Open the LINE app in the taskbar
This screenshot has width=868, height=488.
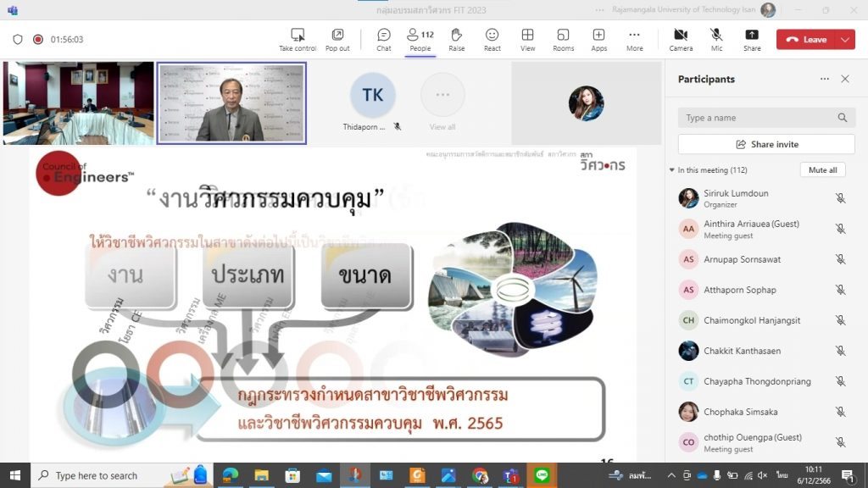tap(542, 475)
